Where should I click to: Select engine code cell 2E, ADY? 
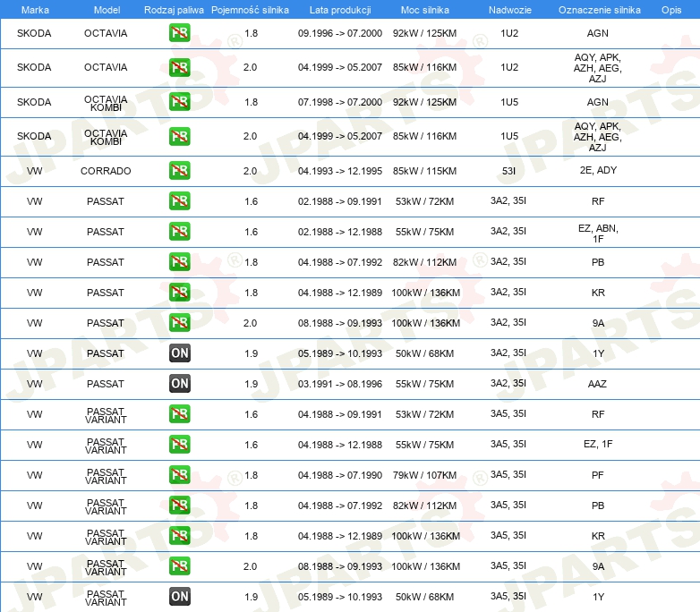point(598,170)
